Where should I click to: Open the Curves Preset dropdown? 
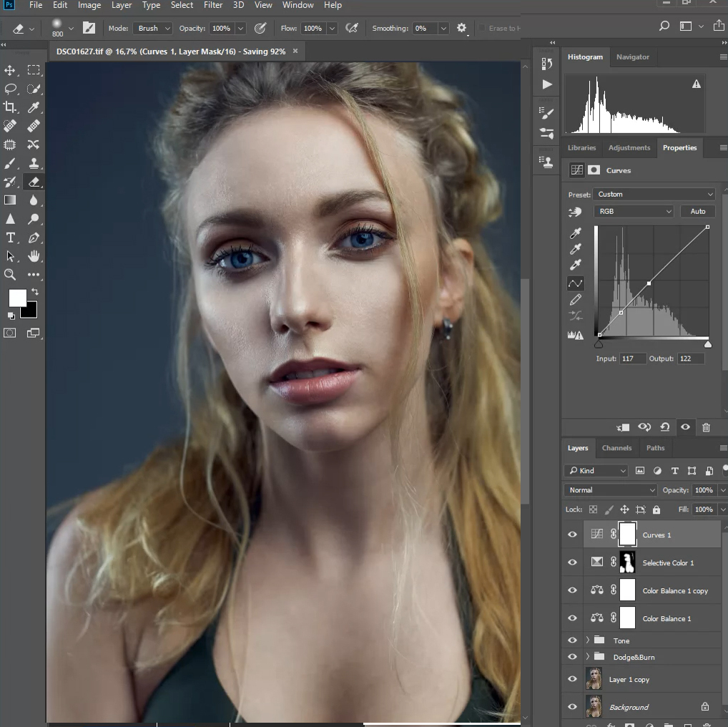tap(654, 195)
